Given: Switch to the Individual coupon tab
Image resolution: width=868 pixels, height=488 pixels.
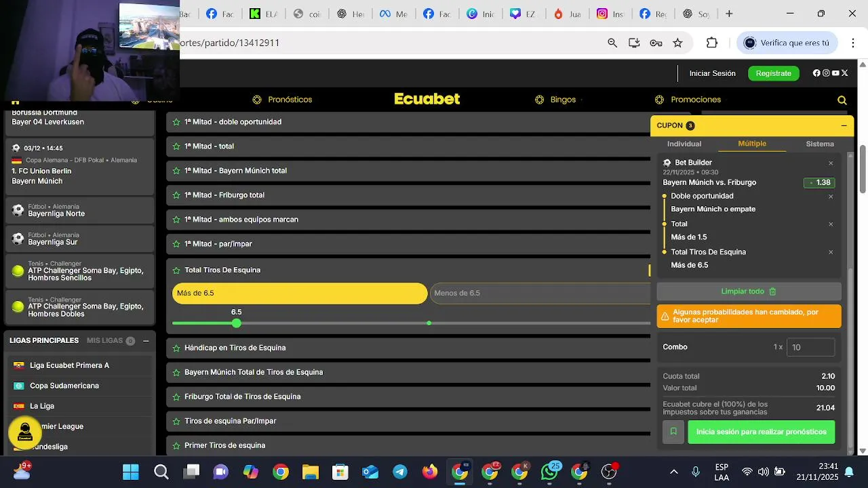Looking at the screenshot, I should tap(684, 144).
